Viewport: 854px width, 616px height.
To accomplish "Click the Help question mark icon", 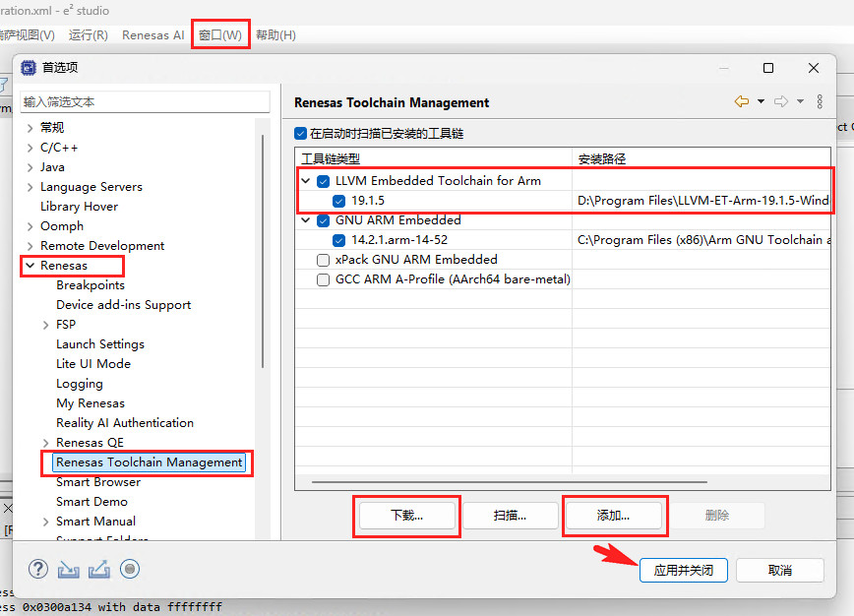I will tap(38, 569).
